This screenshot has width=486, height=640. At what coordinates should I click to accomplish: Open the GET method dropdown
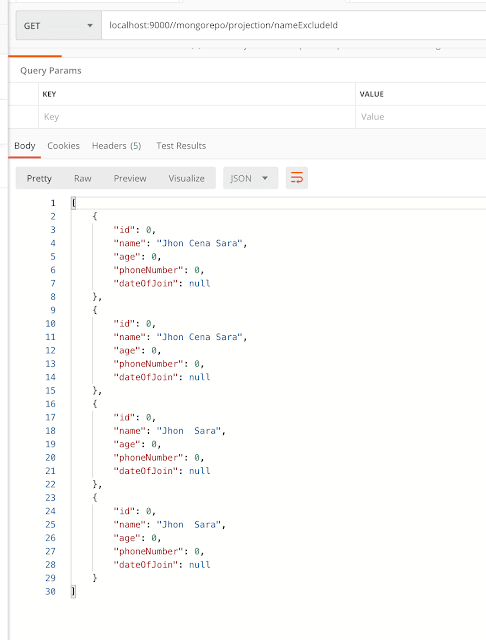(x=58, y=26)
